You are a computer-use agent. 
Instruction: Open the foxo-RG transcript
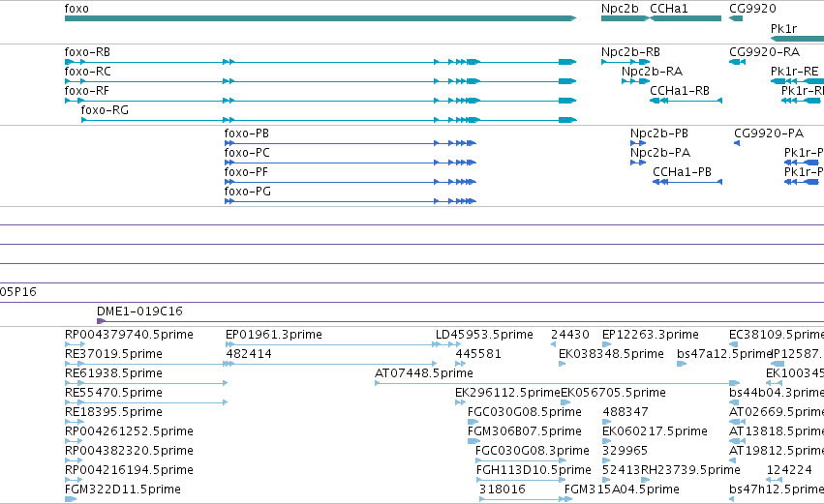105,110
